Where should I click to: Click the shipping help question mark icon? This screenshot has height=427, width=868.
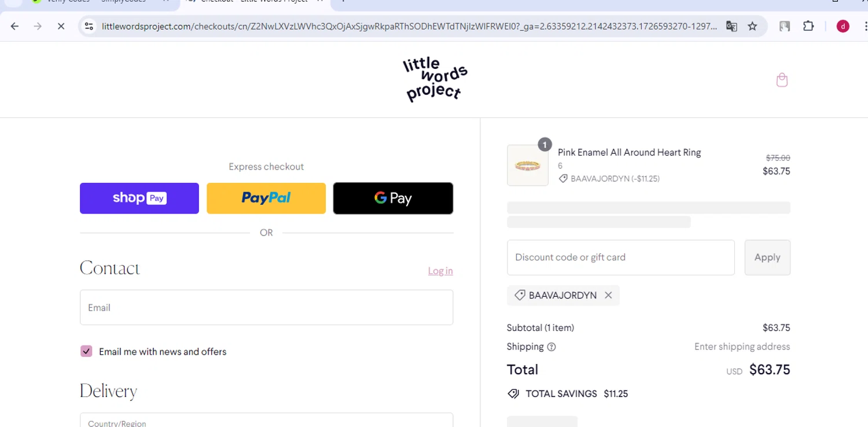551,347
